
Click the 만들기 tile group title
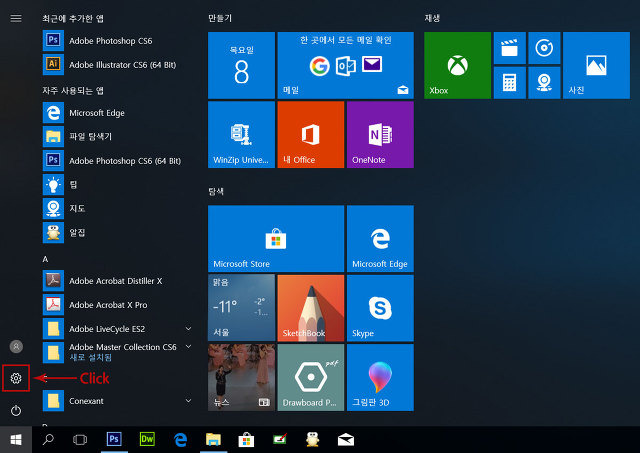coord(220,18)
